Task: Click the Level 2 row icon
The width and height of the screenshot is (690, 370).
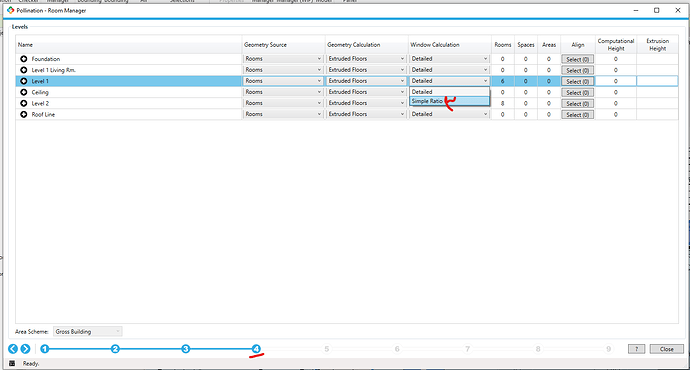Action: [x=24, y=103]
